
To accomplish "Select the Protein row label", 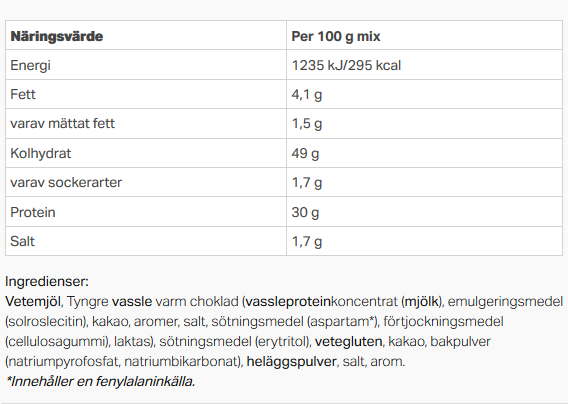I will point(33,212).
